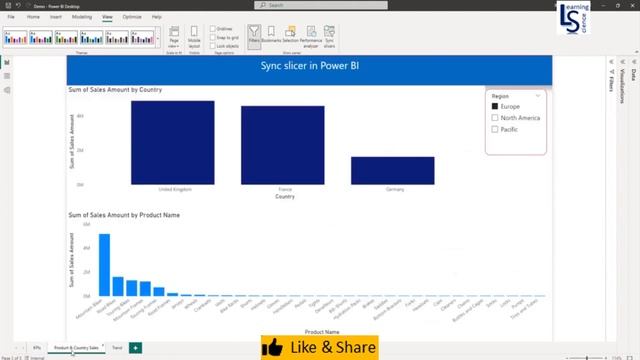The image size is (640, 360).
Task: Select the tallest Mountain Bikes product bar
Action: pos(104,265)
